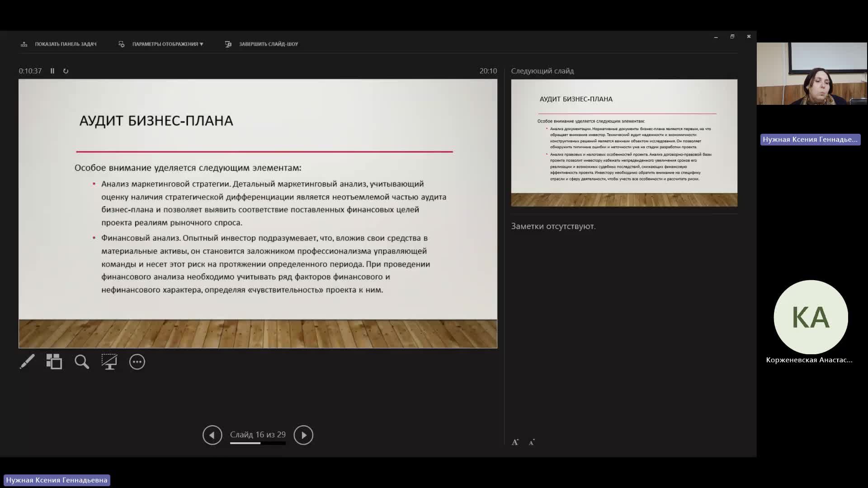Click the KA participant avatar
Viewport: 868px width, 488px height.
point(811,317)
